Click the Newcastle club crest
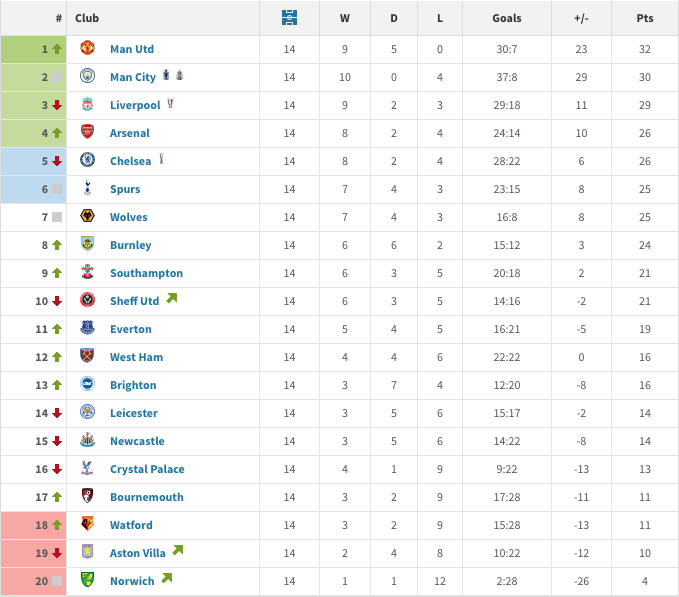 click(87, 439)
